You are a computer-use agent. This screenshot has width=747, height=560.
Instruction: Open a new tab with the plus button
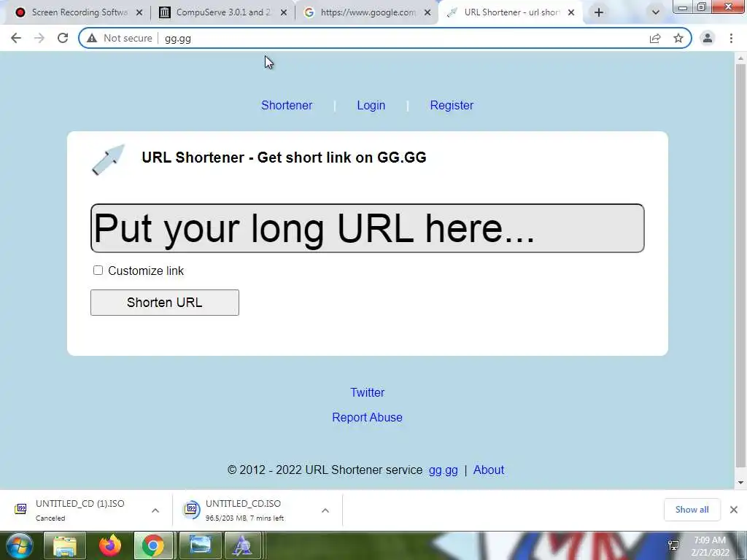coord(599,12)
